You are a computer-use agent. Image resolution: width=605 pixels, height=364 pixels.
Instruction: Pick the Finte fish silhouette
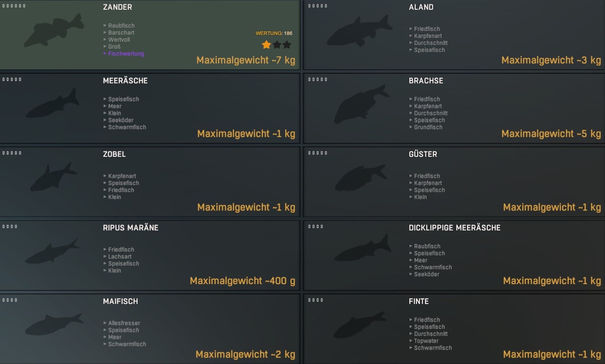359,325
